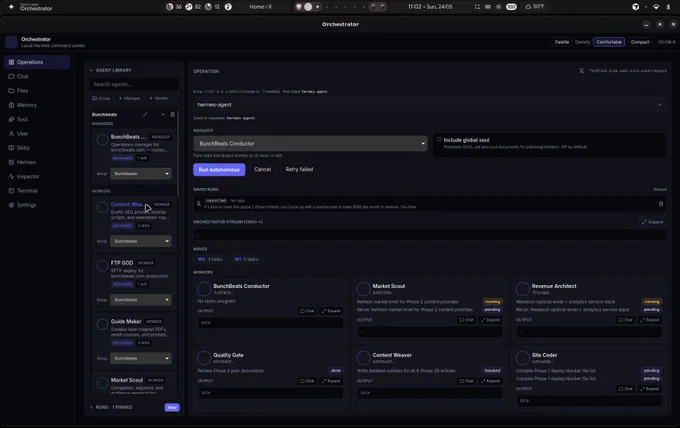This screenshot has height=428, width=680.
Task: Add a new Manager agent
Action: (x=129, y=98)
